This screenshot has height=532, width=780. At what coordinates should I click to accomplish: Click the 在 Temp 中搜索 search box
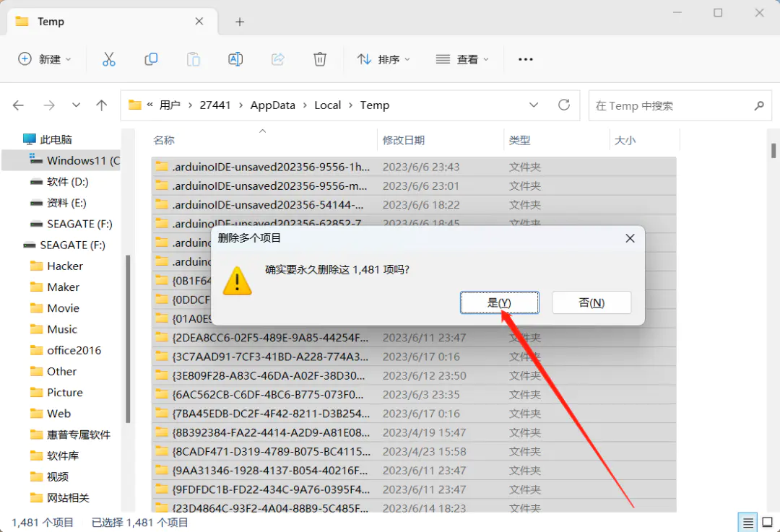[x=670, y=105]
